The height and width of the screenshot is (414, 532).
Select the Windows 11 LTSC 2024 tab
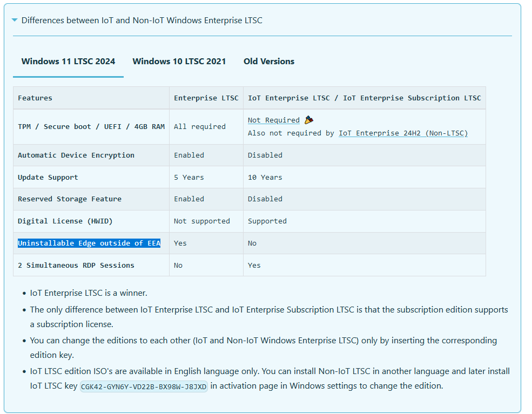(x=68, y=62)
